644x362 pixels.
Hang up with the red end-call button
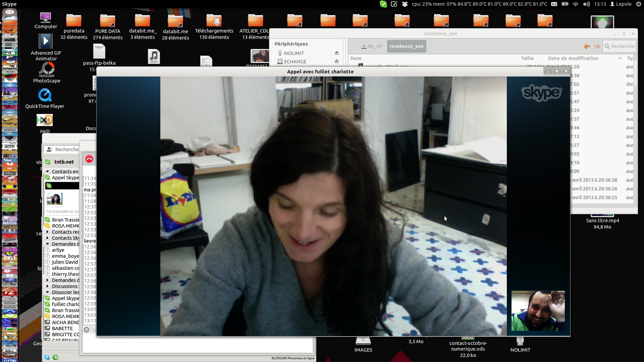pos(89,159)
